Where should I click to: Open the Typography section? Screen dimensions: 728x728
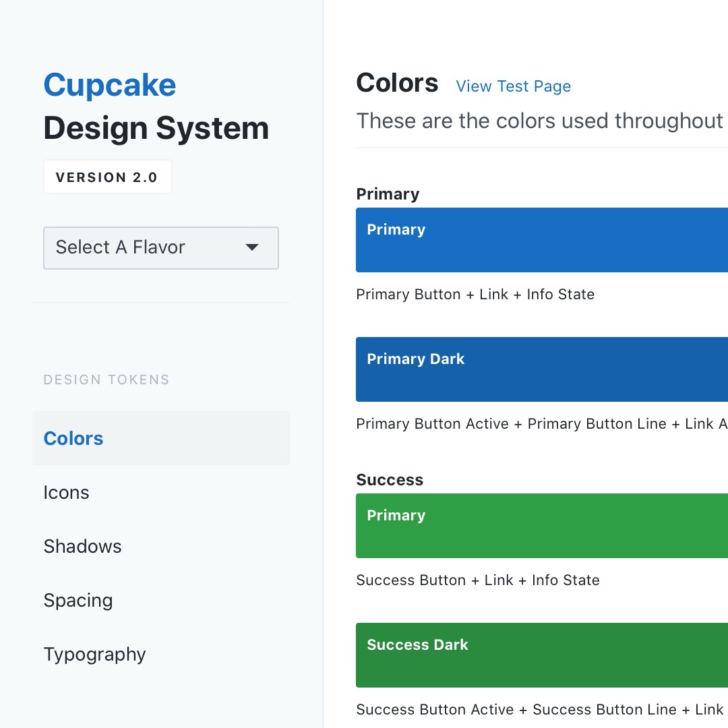click(x=94, y=654)
